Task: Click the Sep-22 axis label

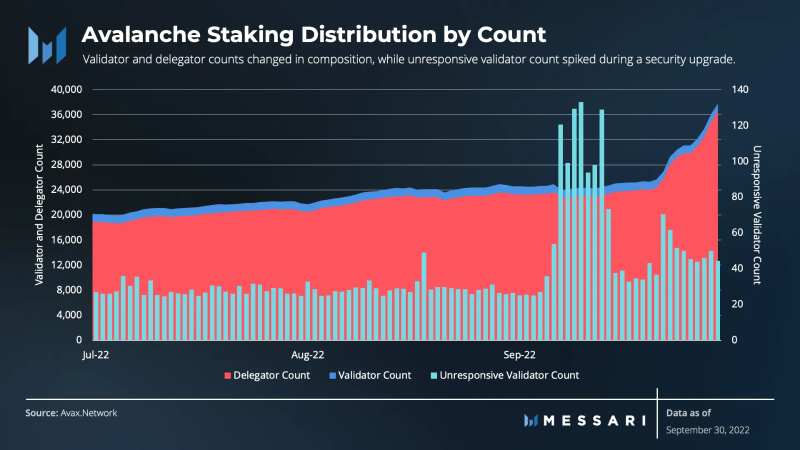Action: pos(519,355)
